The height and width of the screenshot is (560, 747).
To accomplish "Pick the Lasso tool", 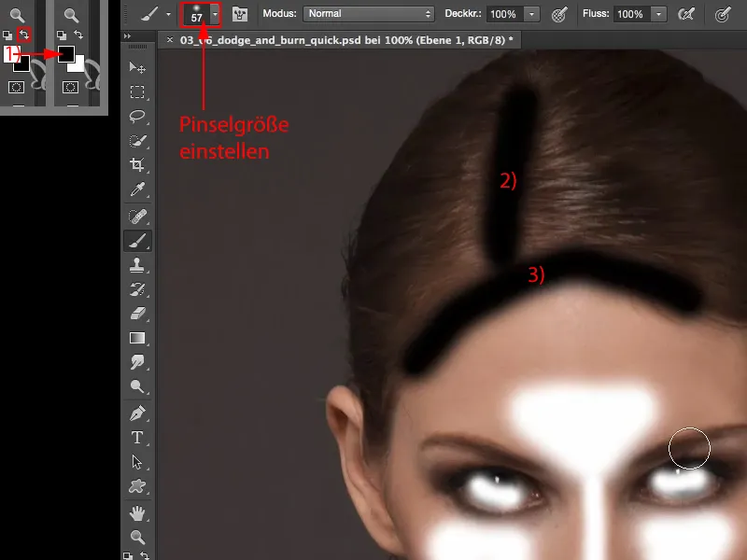I will [137, 117].
